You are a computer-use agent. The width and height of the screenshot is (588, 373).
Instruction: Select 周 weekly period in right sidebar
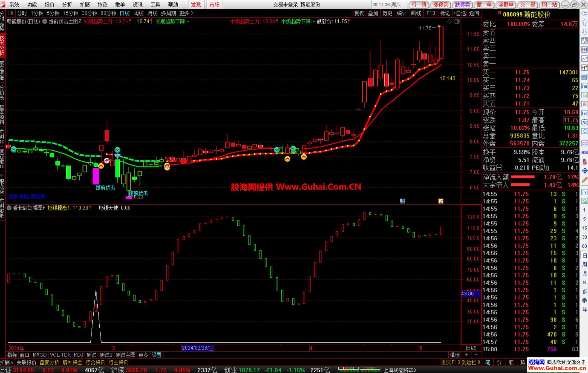pyautogui.click(x=584, y=264)
